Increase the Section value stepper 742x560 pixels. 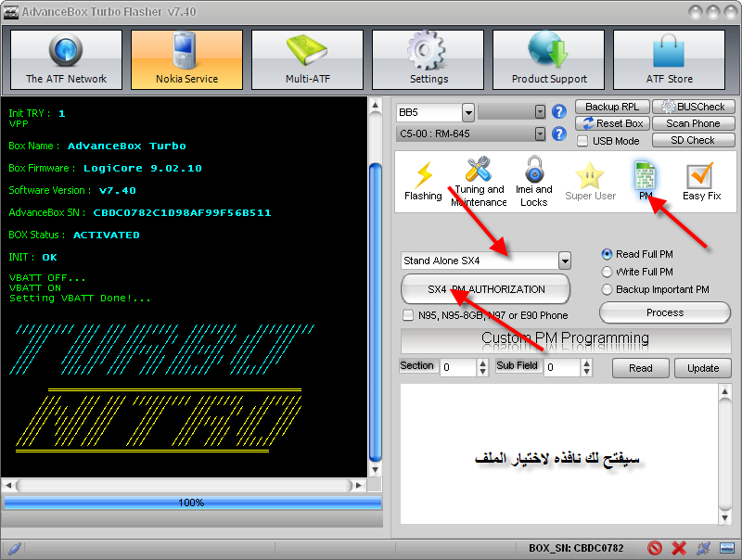(482, 363)
